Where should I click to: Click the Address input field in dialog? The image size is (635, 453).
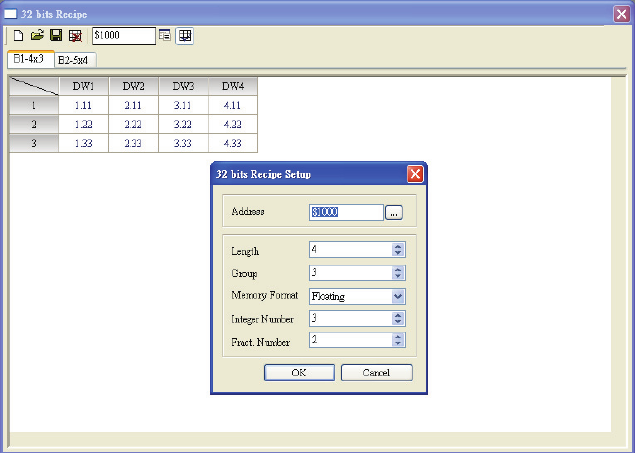pyautogui.click(x=346, y=212)
